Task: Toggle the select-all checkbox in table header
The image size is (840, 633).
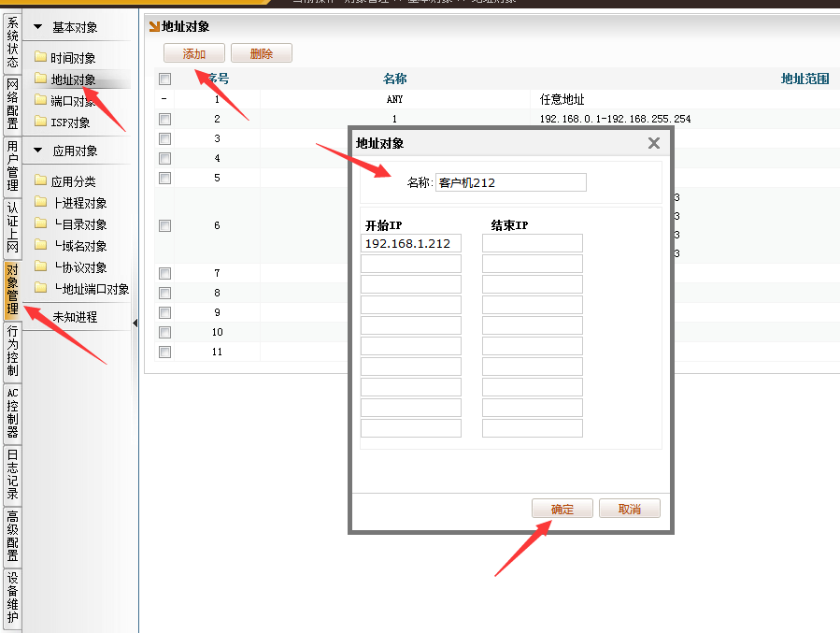Action: click(165, 79)
